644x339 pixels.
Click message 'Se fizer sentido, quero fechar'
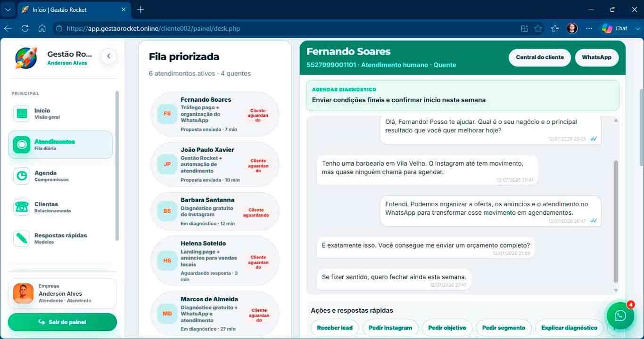tap(394, 279)
